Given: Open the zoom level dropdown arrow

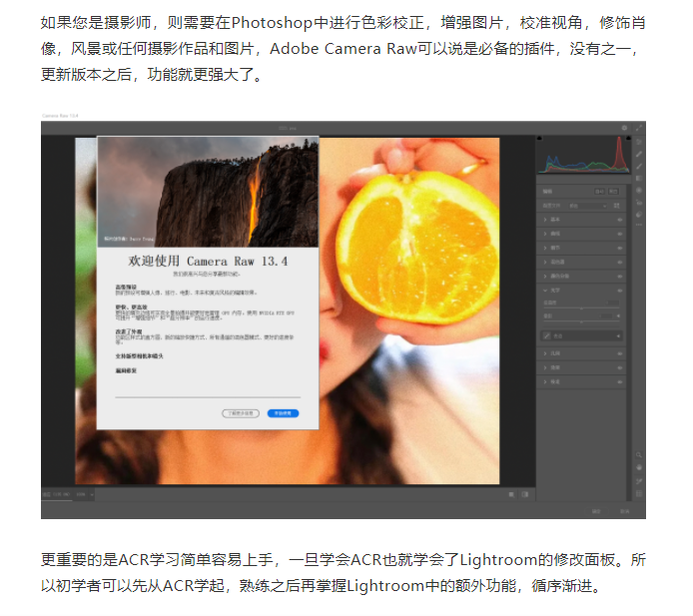Looking at the screenshot, I should (92, 494).
